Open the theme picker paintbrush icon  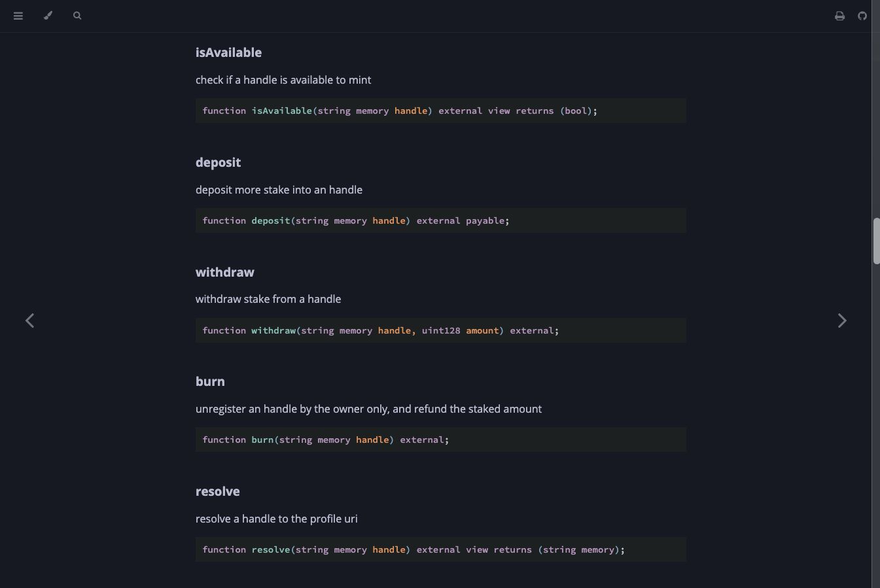(48, 16)
